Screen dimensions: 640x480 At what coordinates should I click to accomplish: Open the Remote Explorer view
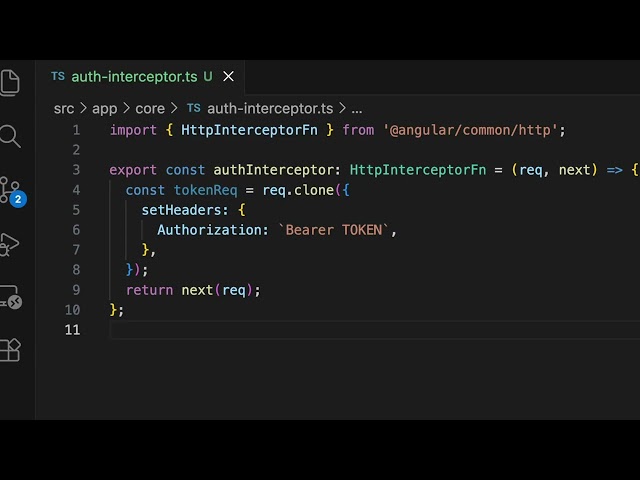click(11, 297)
